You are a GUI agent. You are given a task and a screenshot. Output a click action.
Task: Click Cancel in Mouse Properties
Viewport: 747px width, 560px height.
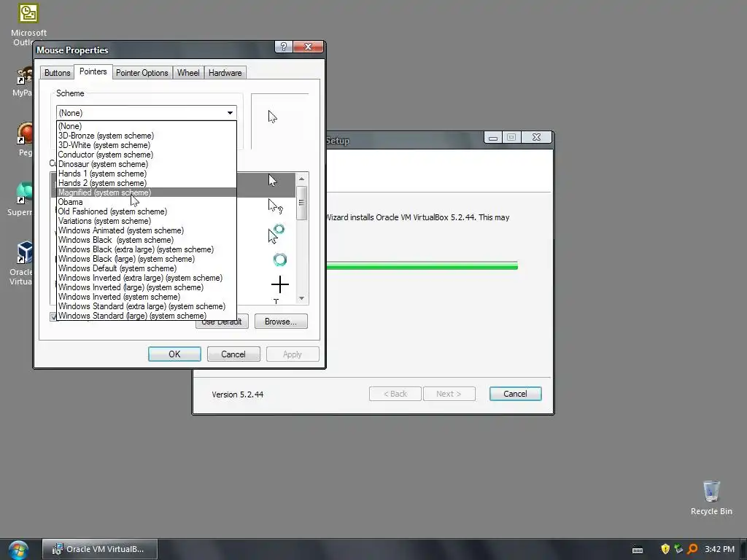233,354
